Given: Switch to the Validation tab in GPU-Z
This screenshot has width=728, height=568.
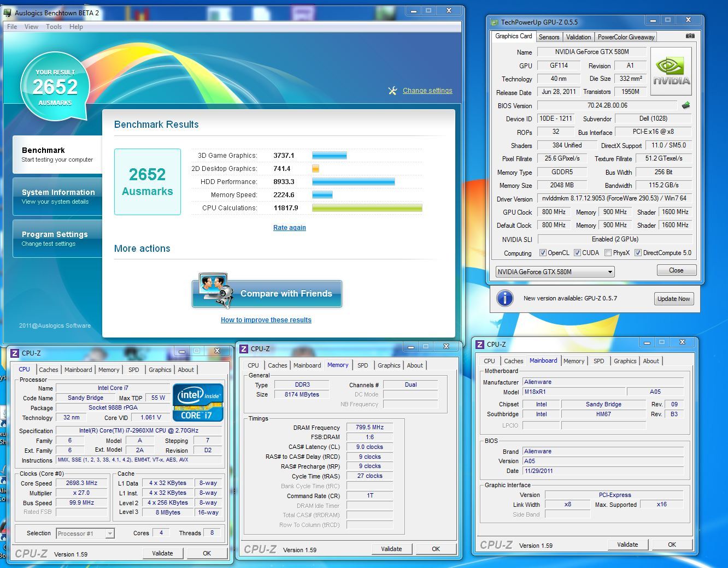Looking at the screenshot, I should (x=578, y=37).
